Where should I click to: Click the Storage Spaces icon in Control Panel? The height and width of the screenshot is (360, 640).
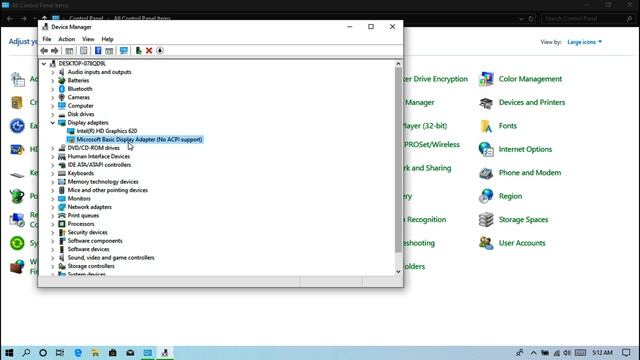(486, 220)
